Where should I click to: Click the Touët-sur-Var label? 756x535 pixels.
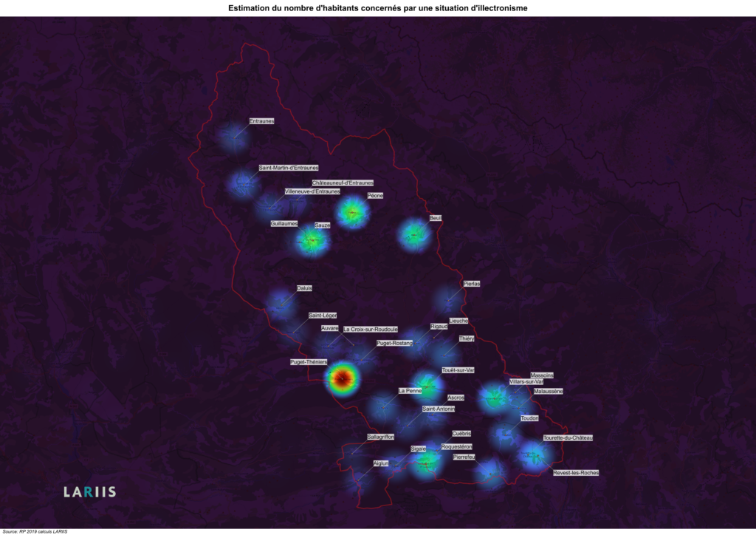(458, 369)
